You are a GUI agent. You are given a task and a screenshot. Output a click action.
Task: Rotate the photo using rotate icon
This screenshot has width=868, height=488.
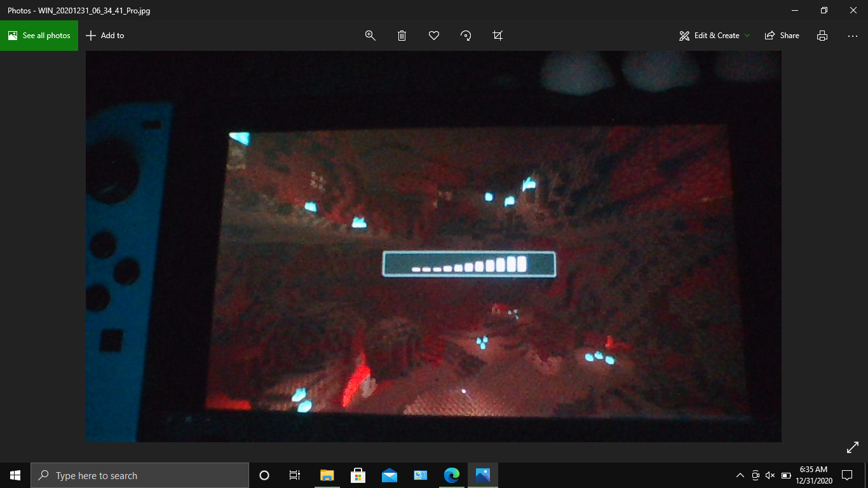coord(466,36)
